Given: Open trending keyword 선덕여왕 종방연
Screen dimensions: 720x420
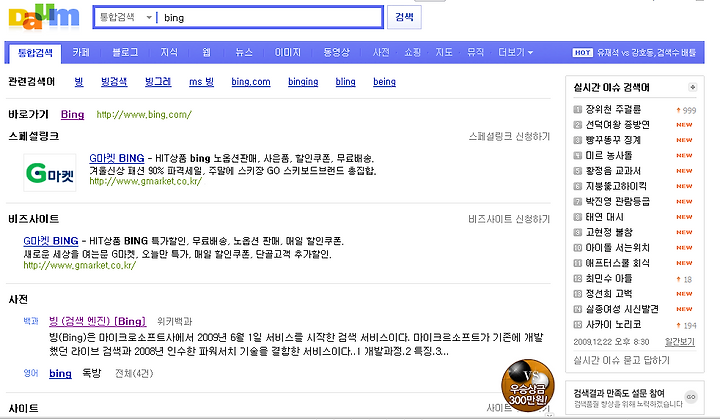Looking at the screenshot, I should [x=617, y=125].
